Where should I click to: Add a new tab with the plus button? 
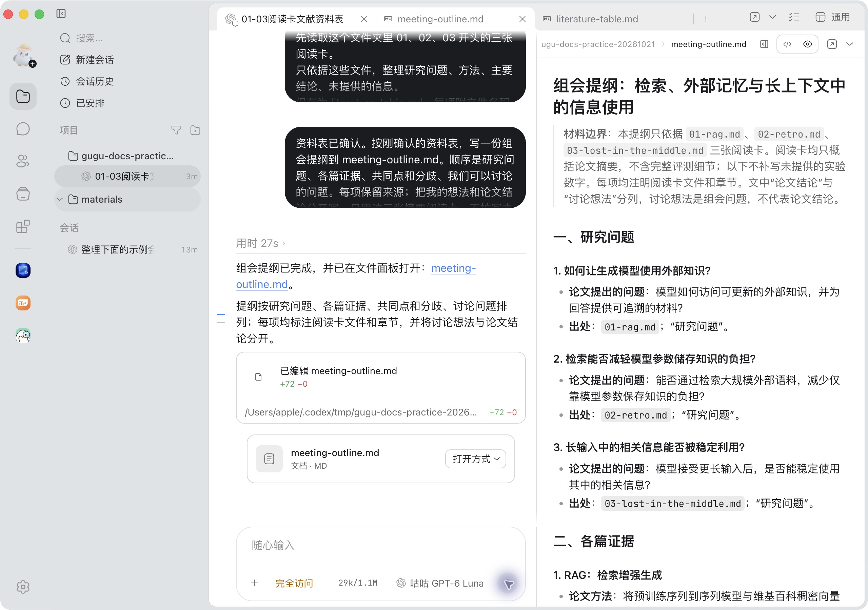coord(706,19)
